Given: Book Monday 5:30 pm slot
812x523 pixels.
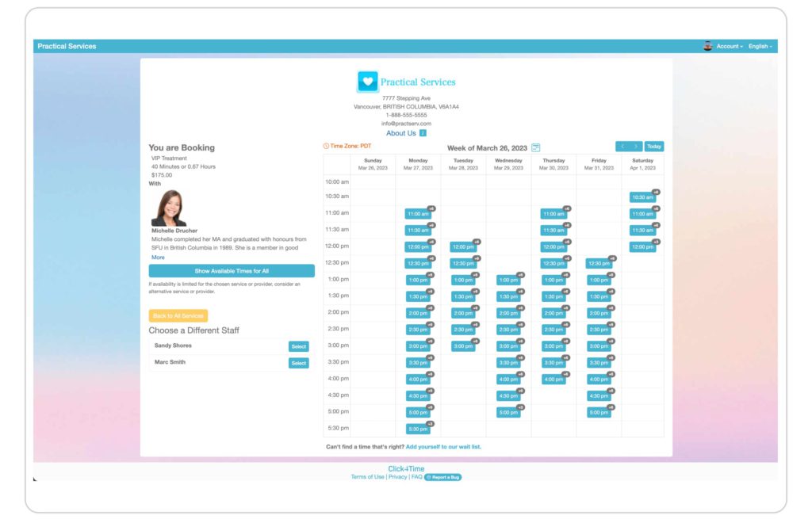Looking at the screenshot, I should pos(418,429).
